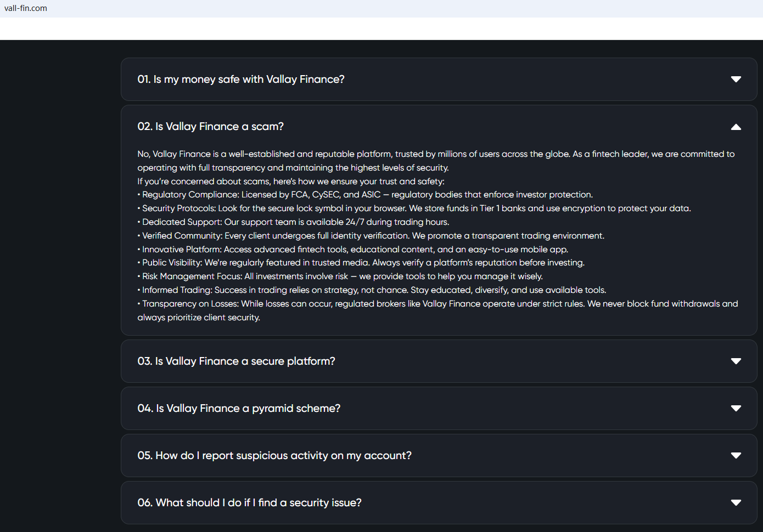
Task: Collapse the "Is Vallay Finance a scam?" heading
Action: click(211, 127)
